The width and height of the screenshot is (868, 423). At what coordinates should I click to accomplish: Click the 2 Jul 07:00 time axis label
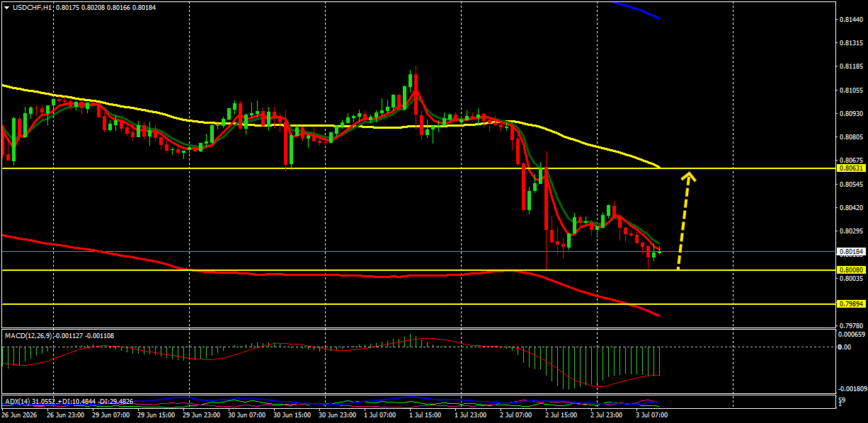pos(515,416)
